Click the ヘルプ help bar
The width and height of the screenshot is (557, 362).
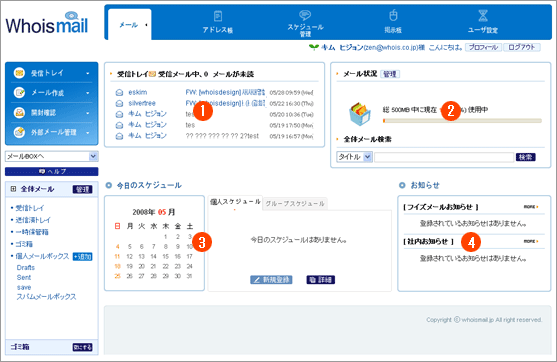[x=52, y=172]
